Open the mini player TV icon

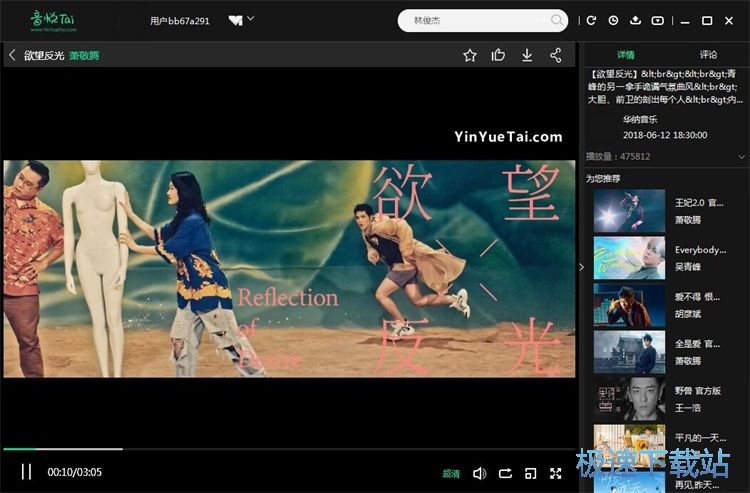click(658, 21)
